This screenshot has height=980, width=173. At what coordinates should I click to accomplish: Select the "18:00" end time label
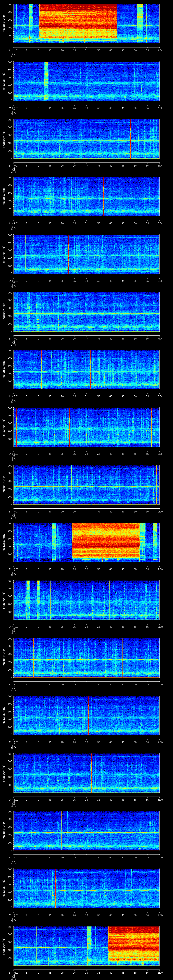pos(159,973)
